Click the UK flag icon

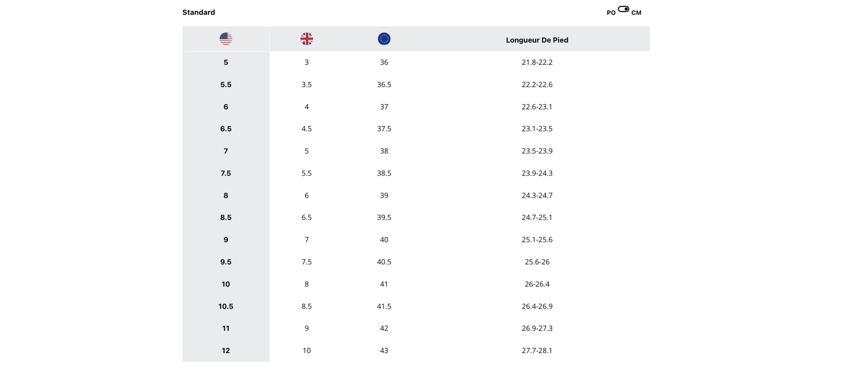(x=307, y=39)
